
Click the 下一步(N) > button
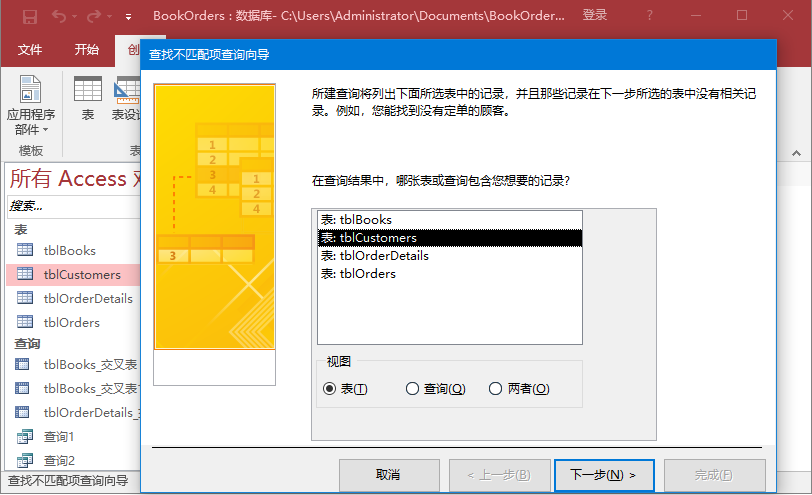596,474
